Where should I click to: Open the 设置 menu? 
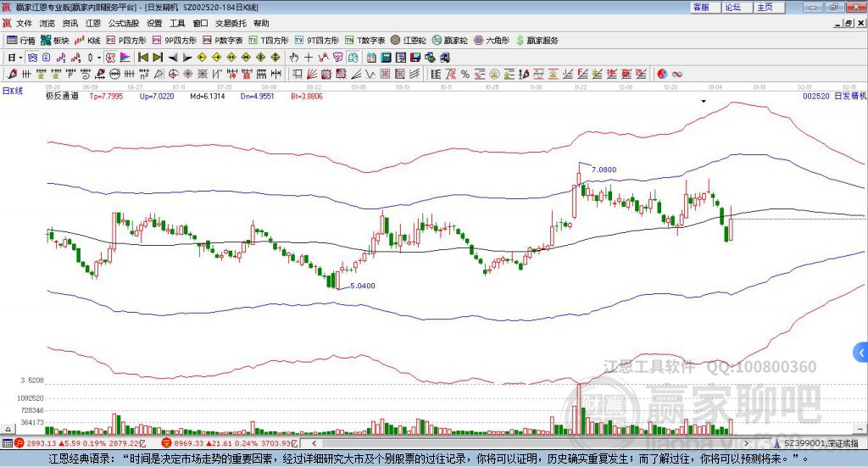(154, 23)
